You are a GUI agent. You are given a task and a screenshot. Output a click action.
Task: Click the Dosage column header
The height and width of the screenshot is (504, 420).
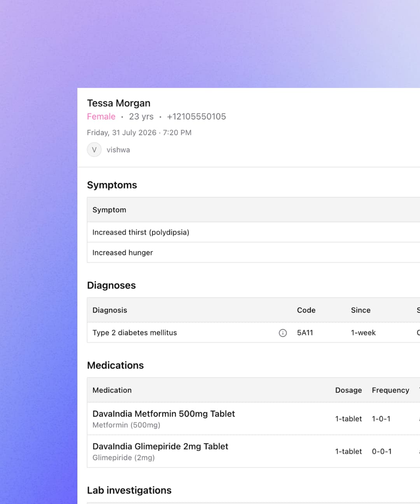[x=348, y=390]
